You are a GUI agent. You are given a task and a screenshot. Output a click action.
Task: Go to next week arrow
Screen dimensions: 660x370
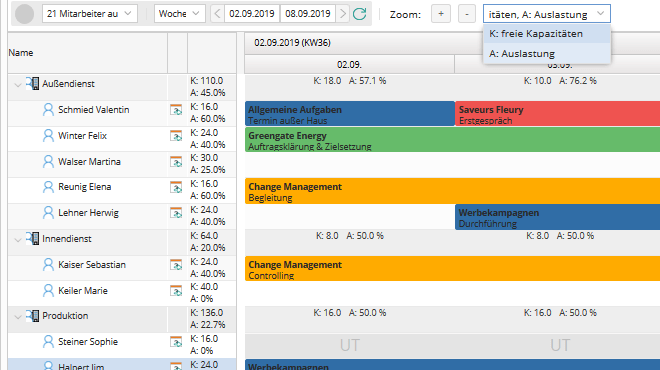[343, 14]
